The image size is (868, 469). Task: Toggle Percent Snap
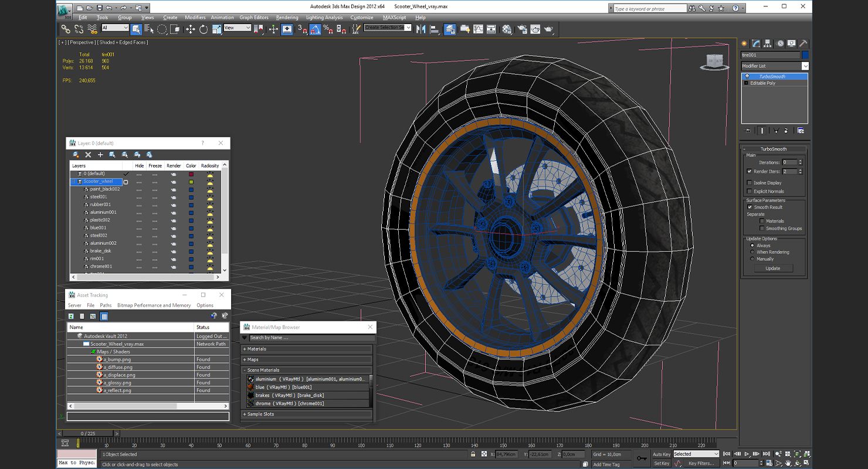click(328, 29)
